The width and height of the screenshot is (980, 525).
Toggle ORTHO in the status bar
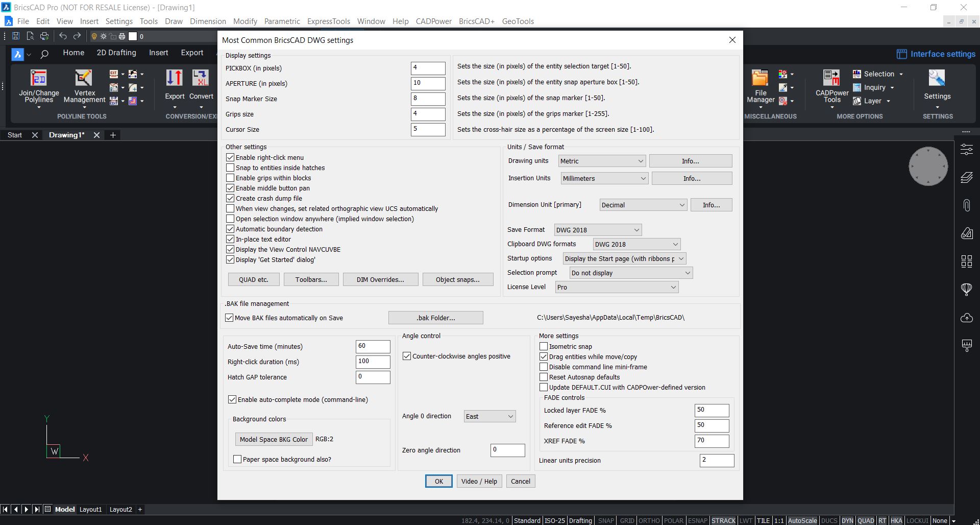point(649,520)
